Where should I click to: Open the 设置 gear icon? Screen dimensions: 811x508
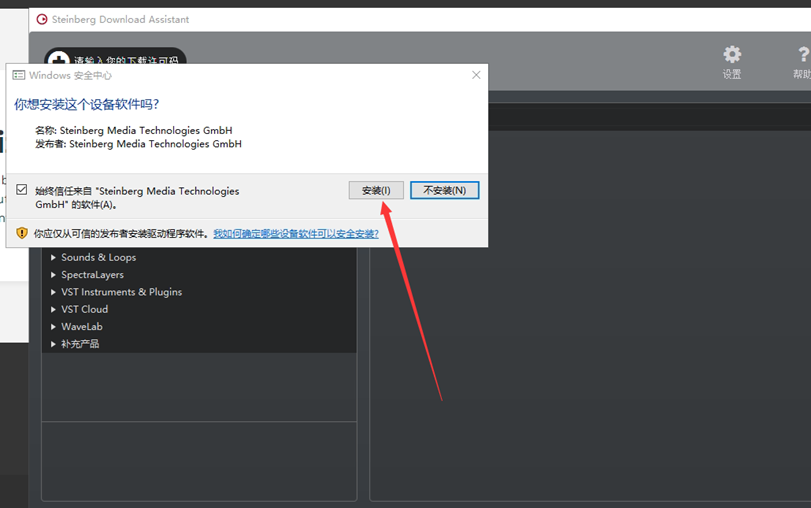pos(732,54)
